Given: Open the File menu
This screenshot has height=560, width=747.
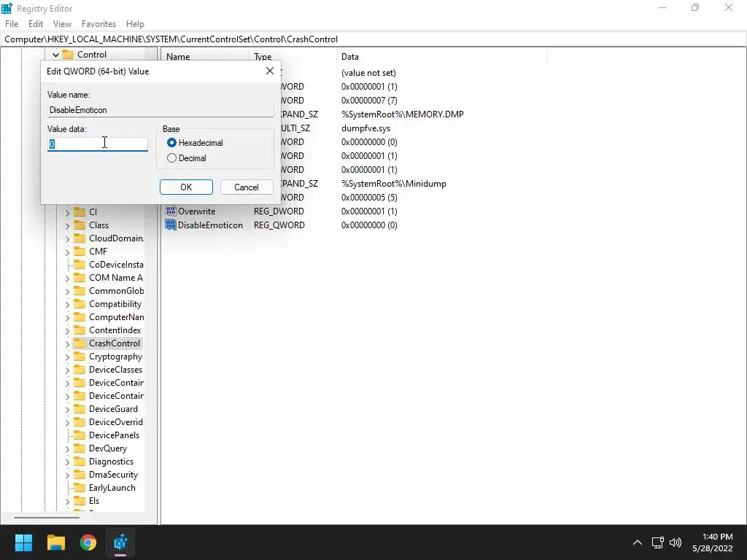Looking at the screenshot, I should click(x=12, y=24).
